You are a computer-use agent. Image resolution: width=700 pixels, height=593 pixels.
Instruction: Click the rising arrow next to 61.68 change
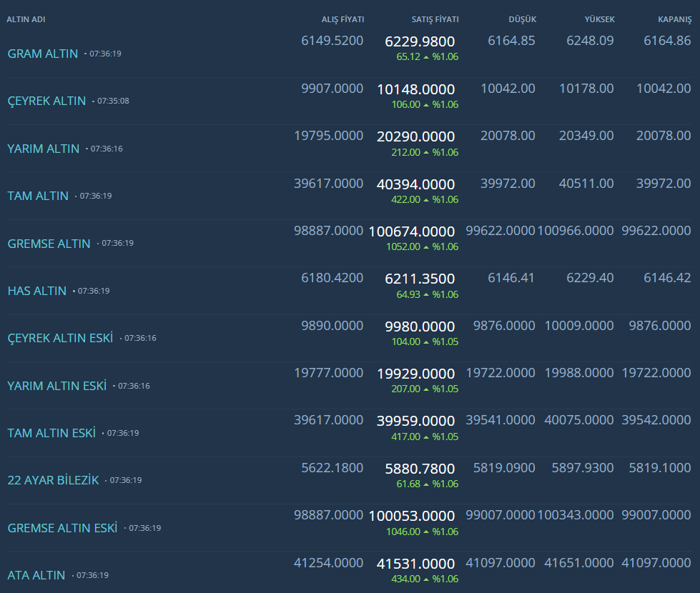click(426, 484)
